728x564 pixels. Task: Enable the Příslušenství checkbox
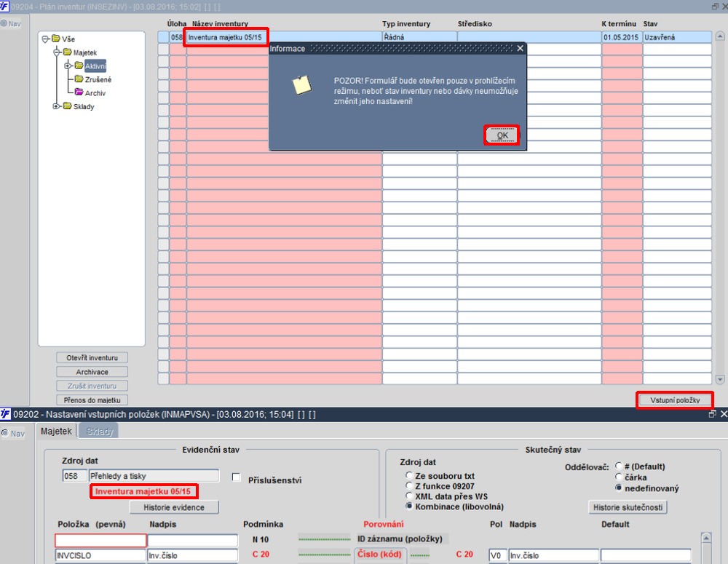click(x=237, y=477)
